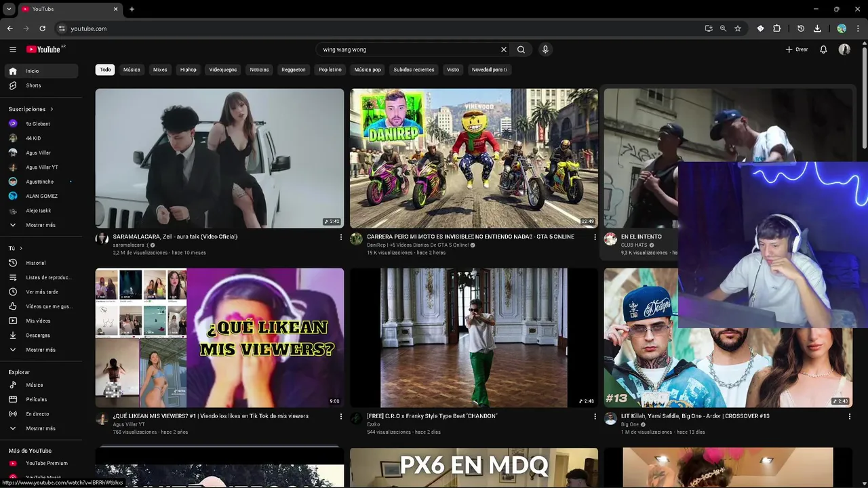Click the browser address bar
The image size is (868, 488).
[380, 28]
